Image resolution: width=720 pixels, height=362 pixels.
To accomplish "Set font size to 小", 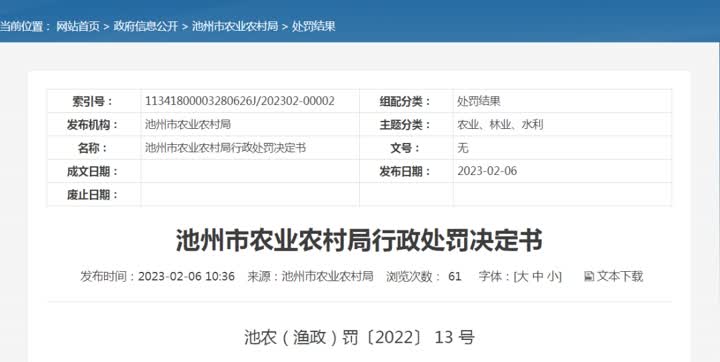I will (553, 277).
